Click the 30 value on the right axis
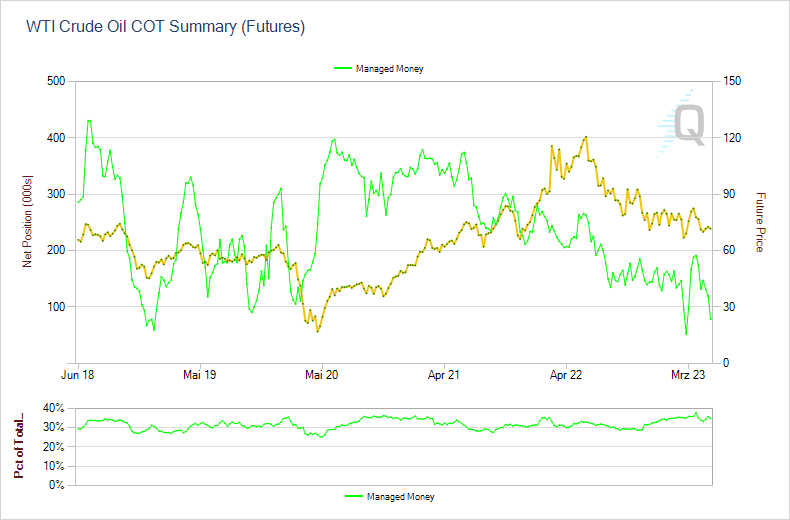This screenshot has width=790, height=520. click(x=729, y=307)
